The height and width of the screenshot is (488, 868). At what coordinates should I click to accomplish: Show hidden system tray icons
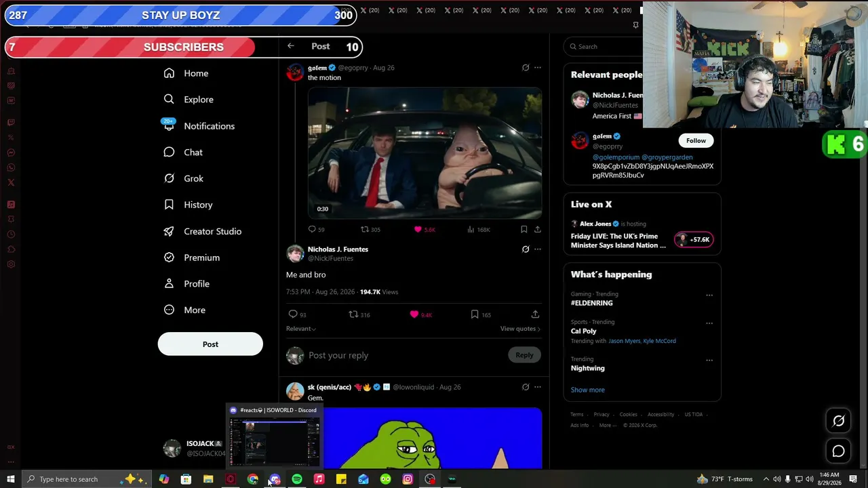(x=766, y=479)
